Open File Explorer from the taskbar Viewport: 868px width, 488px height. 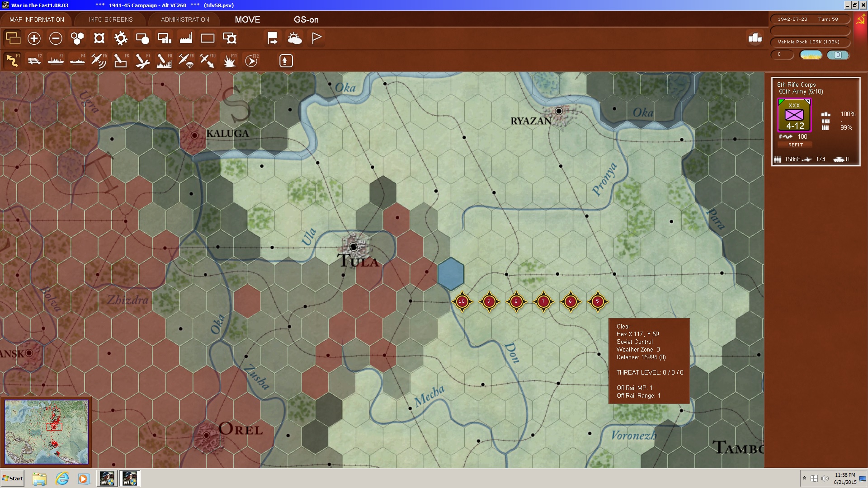[39, 479]
